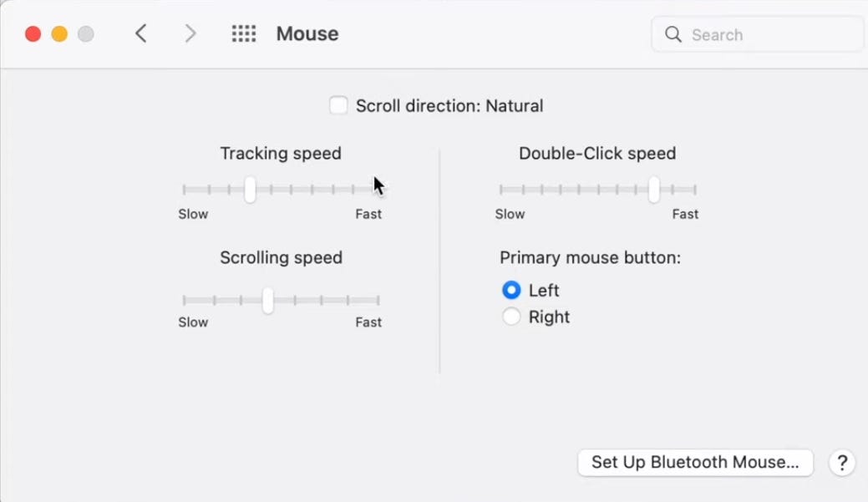Click the Scrolling speed slider knob
Viewport: 868px width, 502px height.
[x=268, y=301]
